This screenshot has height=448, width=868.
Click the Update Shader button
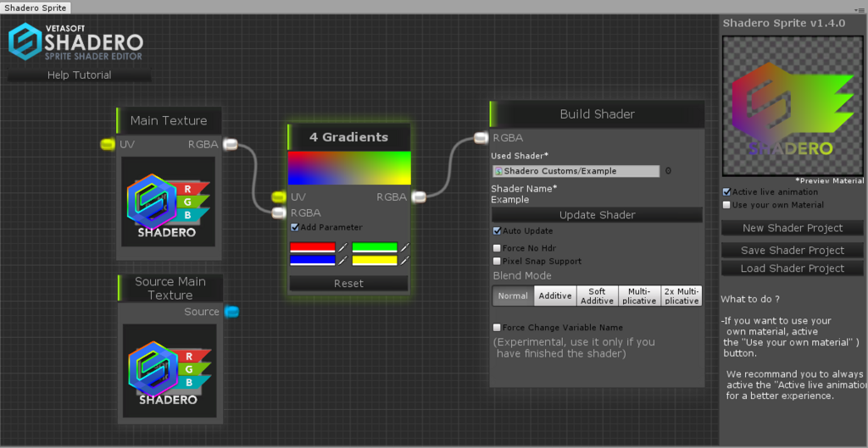pos(597,215)
